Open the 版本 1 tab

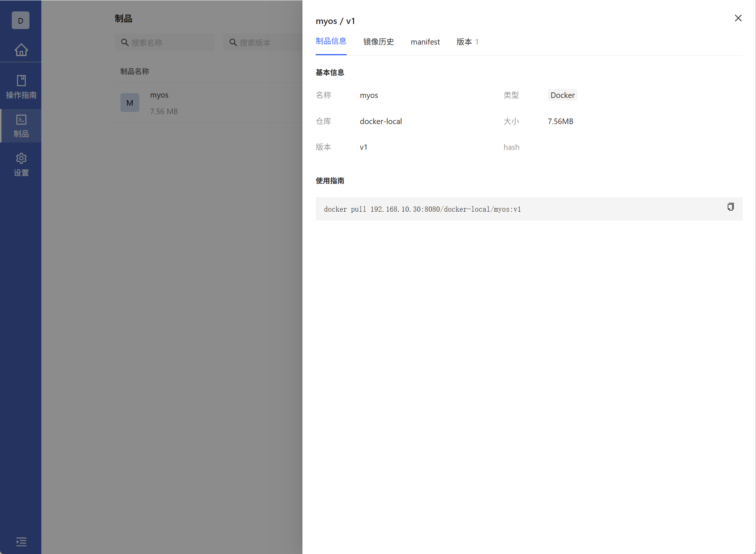coord(467,42)
